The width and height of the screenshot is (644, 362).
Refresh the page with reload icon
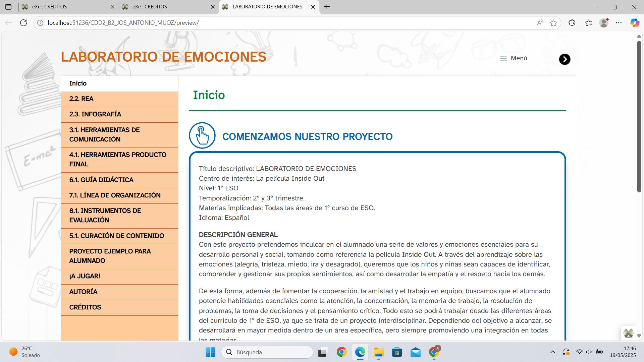pyautogui.click(x=23, y=23)
